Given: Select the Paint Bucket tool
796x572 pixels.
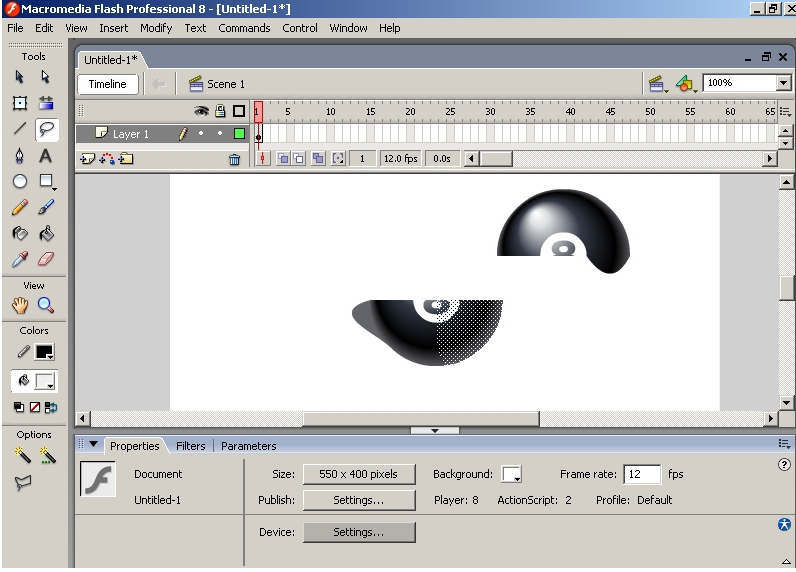Looking at the screenshot, I should pos(46,233).
